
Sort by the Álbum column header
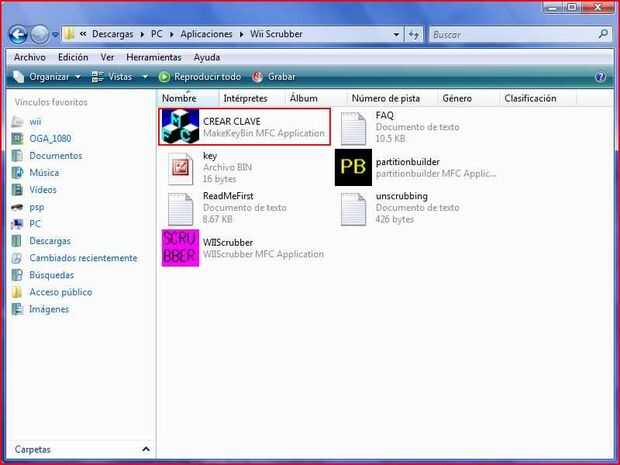(316, 98)
